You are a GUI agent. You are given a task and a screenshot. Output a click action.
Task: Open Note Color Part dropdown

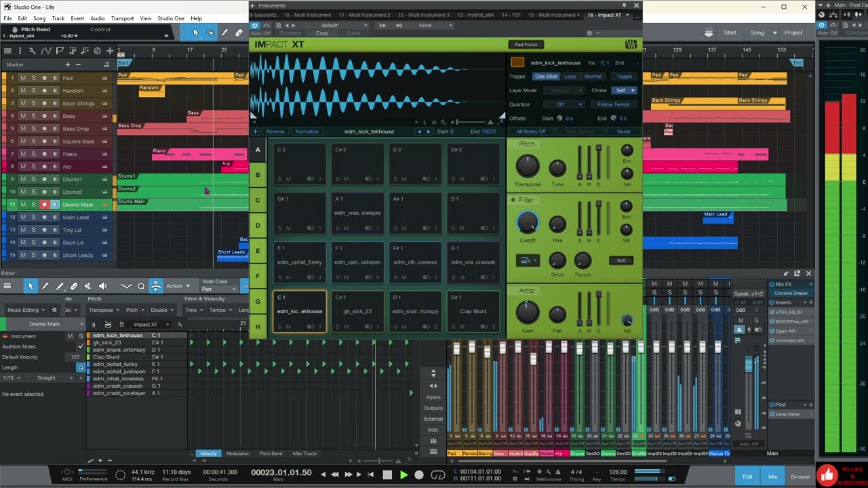coord(220,289)
